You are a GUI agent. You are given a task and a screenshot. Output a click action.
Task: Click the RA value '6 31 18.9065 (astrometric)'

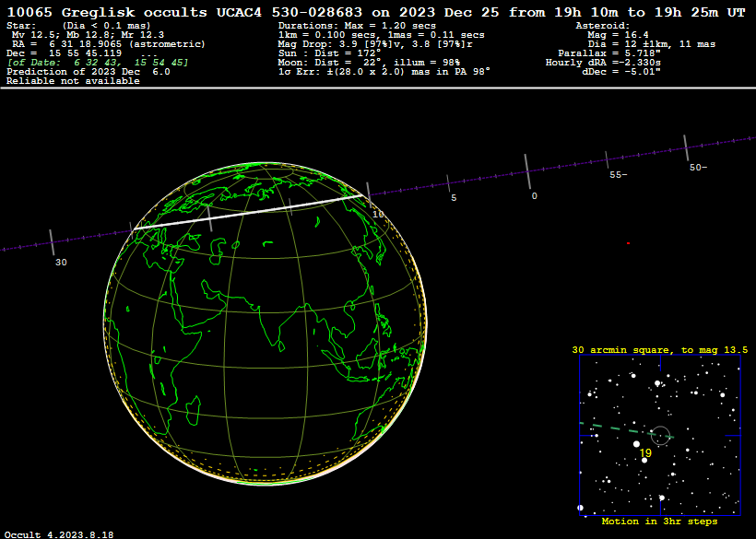[127, 44]
